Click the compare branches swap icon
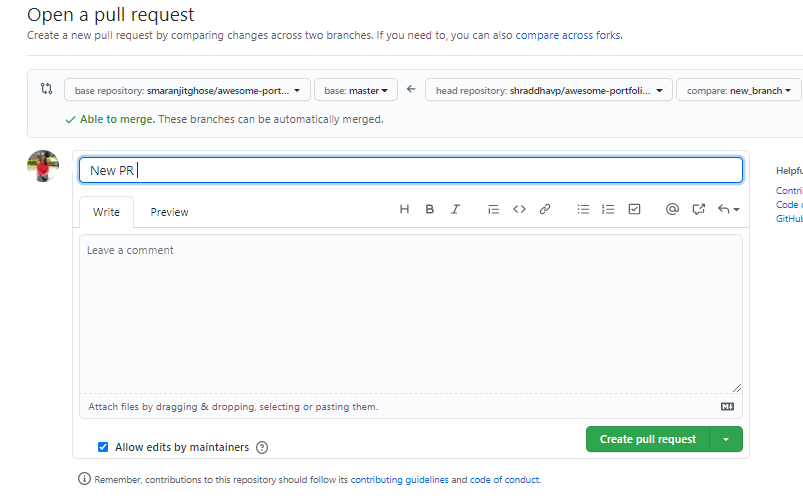 coord(47,89)
